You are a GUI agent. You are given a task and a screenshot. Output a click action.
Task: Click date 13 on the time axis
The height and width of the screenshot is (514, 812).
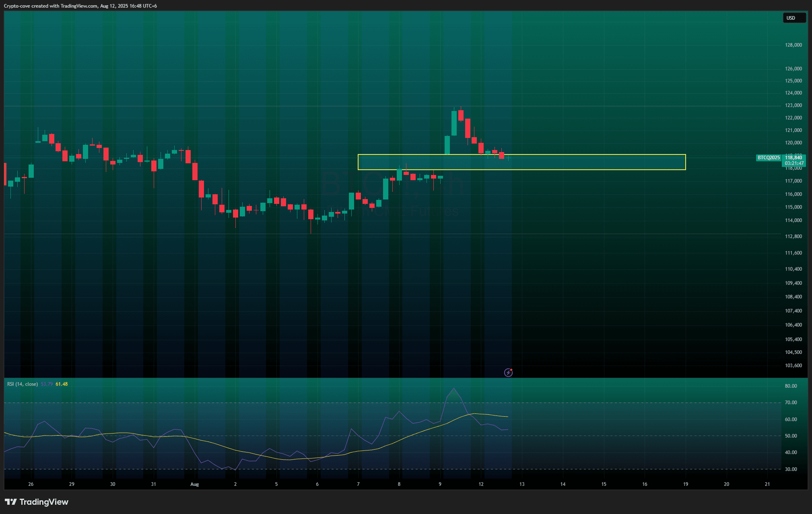point(522,484)
